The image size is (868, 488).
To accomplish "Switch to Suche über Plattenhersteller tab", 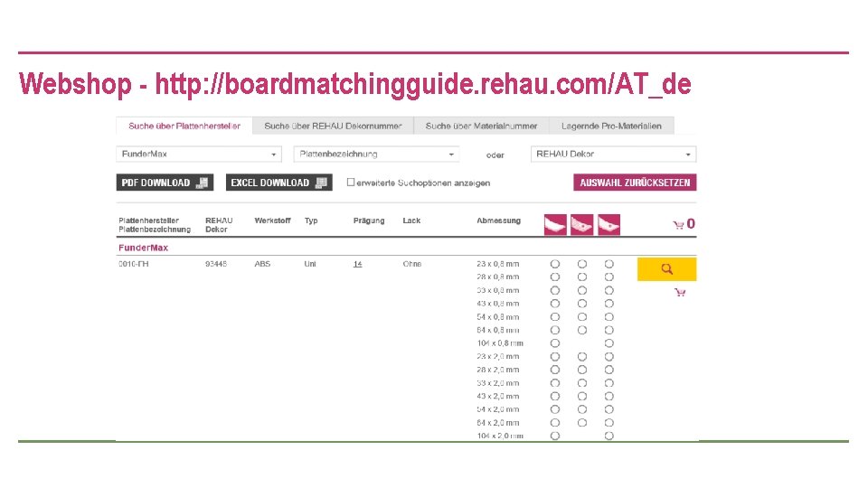I will [x=184, y=126].
